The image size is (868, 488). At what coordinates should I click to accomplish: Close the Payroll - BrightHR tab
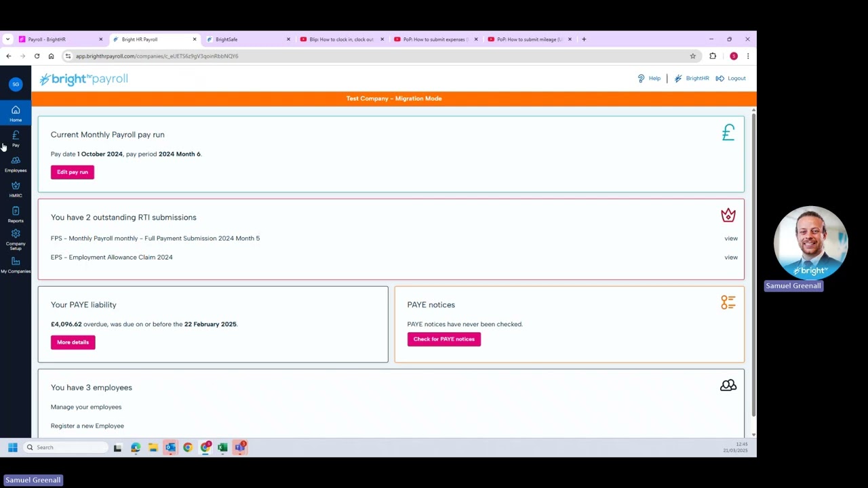coord(100,39)
